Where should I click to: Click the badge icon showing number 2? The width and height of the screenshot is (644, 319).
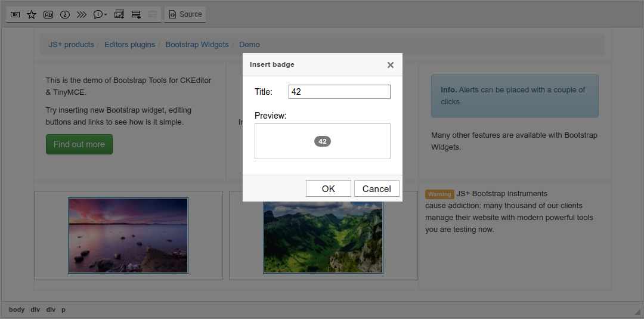(65, 14)
